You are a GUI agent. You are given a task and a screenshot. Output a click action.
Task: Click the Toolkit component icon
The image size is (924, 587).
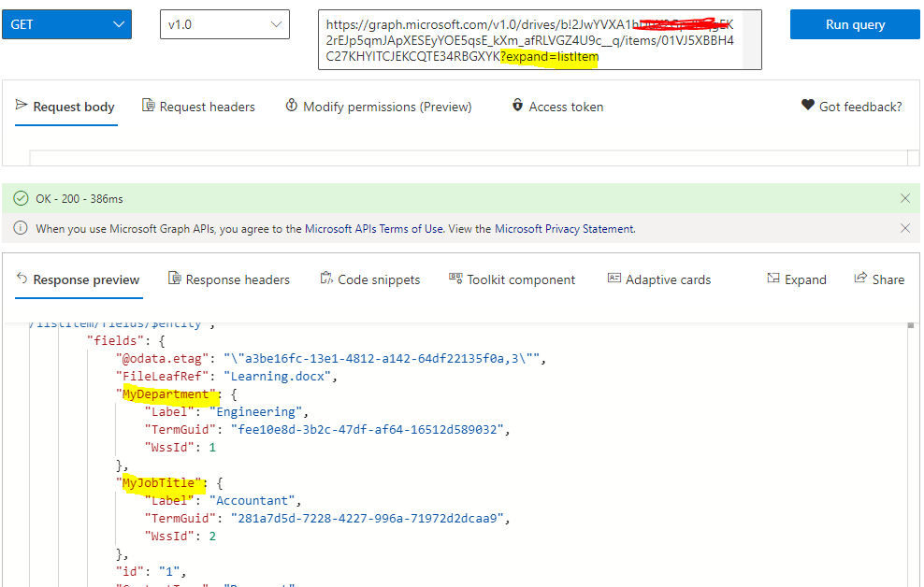455,278
